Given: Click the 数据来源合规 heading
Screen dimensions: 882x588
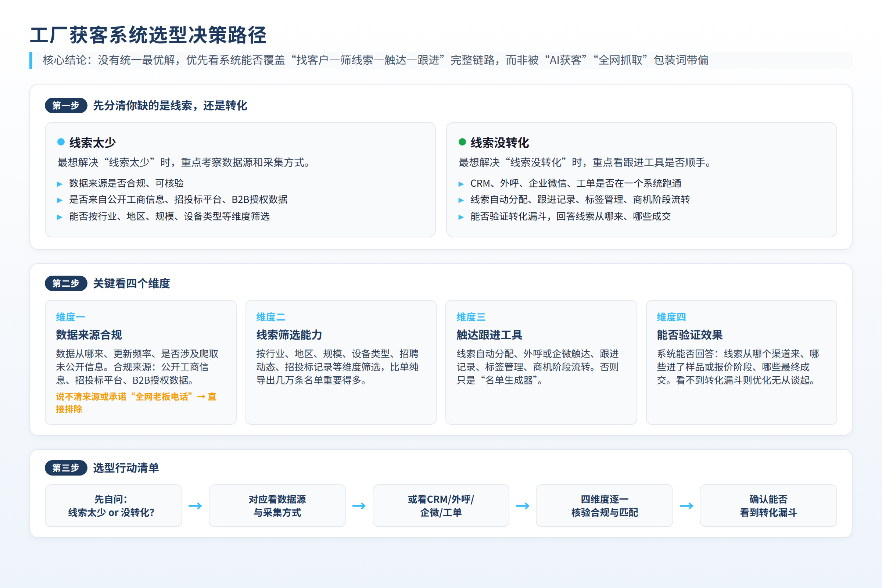Looking at the screenshot, I should (89, 334).
